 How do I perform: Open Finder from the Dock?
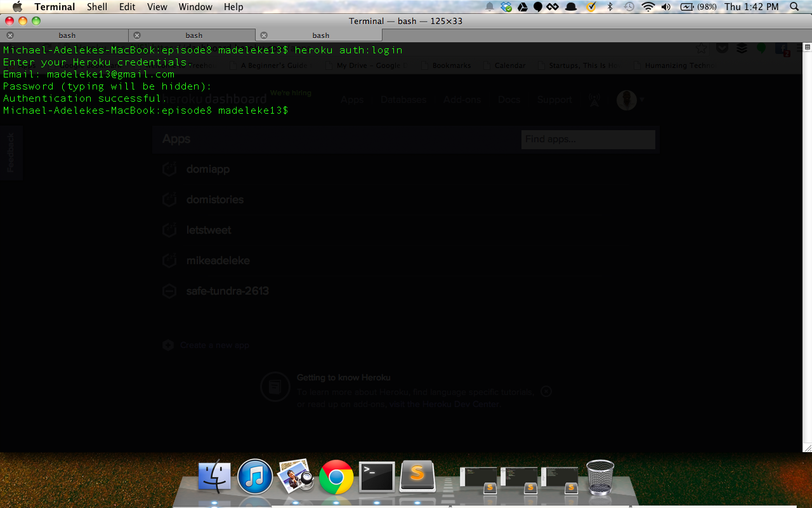point(214,477)
